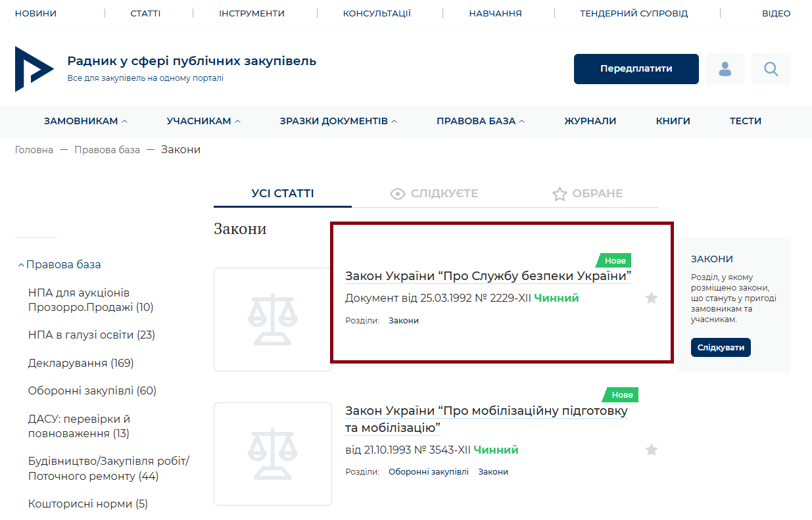Image resolution: width=812 pixels, height=520 pixels.
Task: Go to the Журнали menu item
Action: pyautogui.click(x=590, y=121)
